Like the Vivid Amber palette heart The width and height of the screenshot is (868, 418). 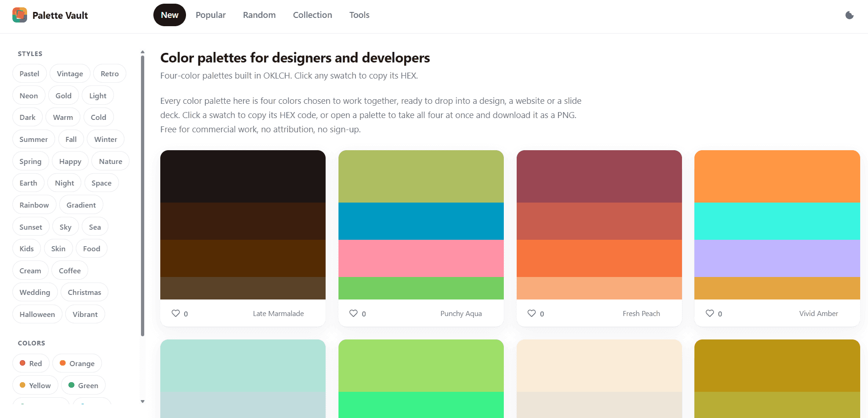click(x=710, y=313)
